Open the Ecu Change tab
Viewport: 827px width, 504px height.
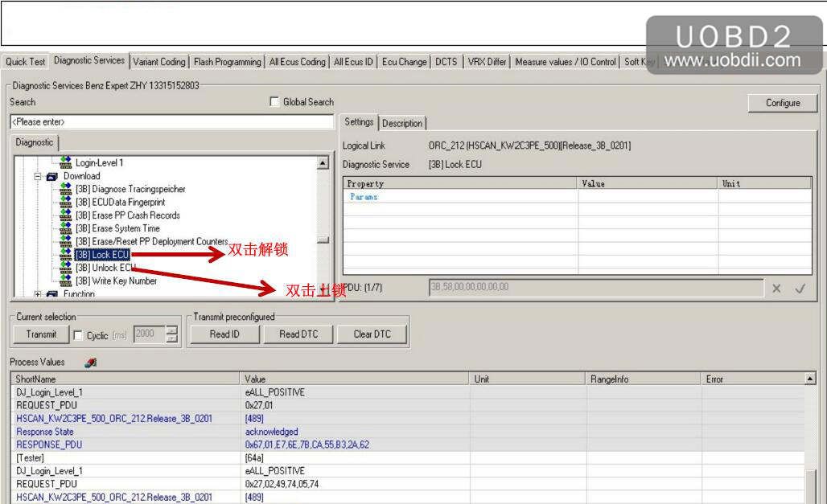[404, 62]
